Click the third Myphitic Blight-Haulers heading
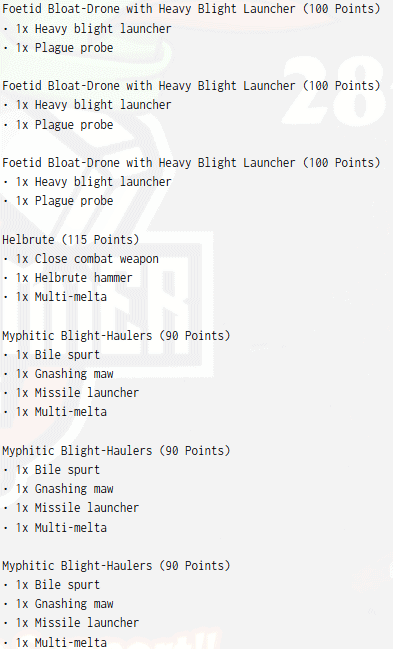This screenshot has height=649, width=393. tap(116, 566)
